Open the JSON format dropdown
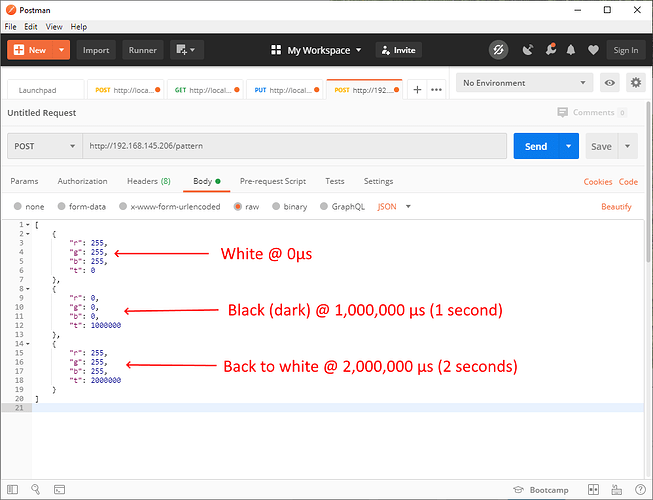This screenshot has width=653, height=500. point(394,206)
